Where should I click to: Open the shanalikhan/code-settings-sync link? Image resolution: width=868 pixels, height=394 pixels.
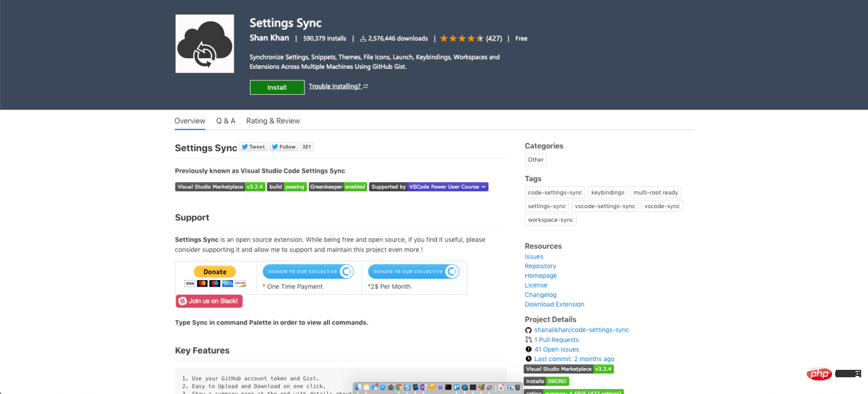click(x=582, y=330)
